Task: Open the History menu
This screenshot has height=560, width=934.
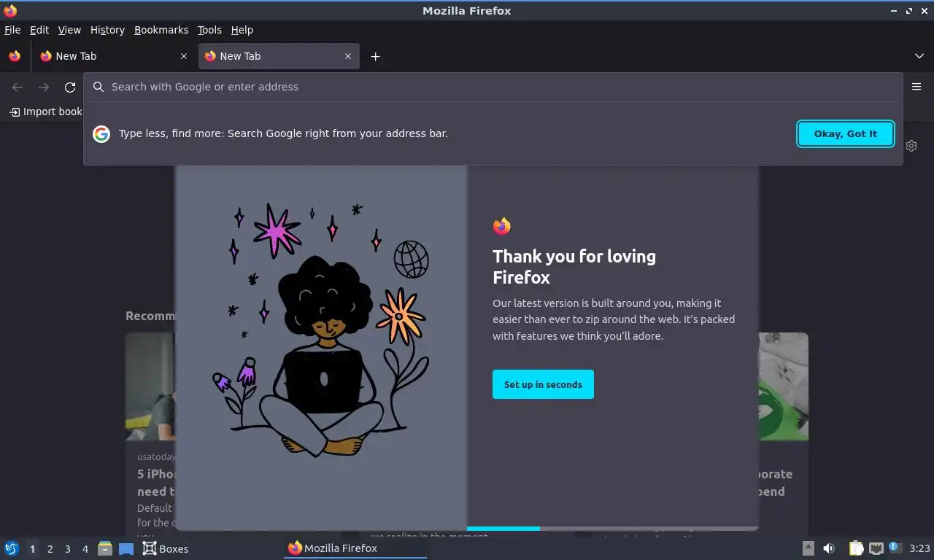Action: point(107,30)
